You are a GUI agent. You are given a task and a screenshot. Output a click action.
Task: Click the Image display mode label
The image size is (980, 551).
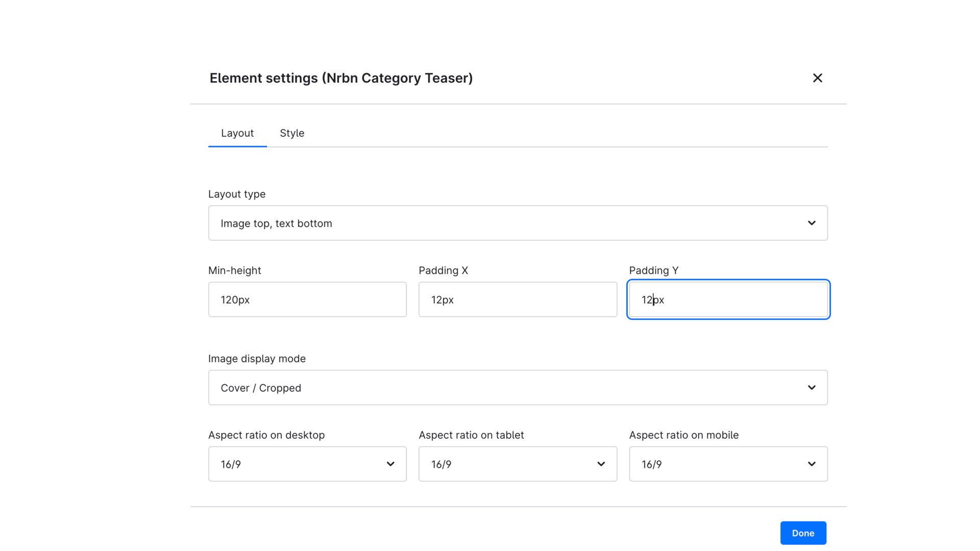coord(257,359)
